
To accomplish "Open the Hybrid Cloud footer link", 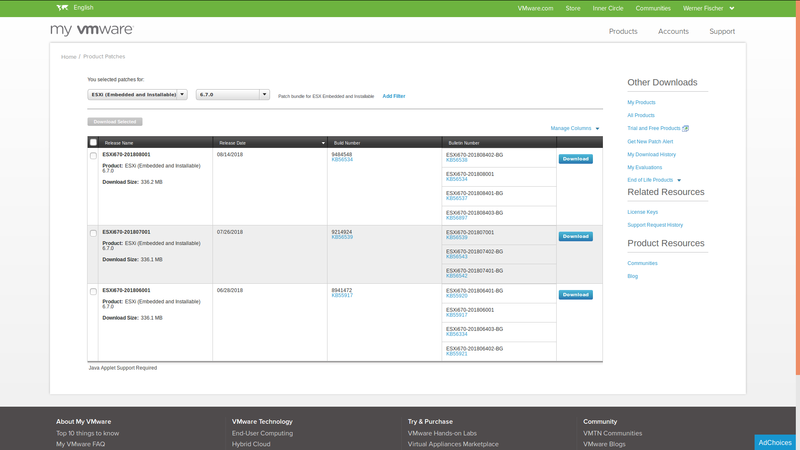I will tap(251, 444).
